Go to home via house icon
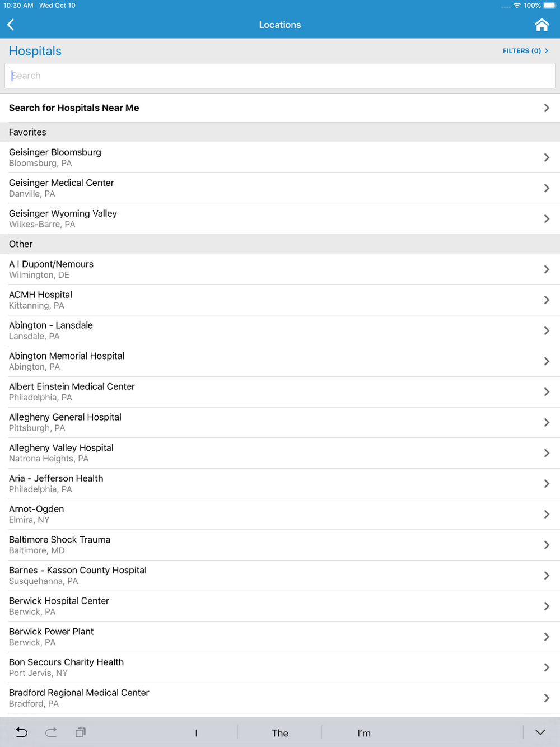Image resolution: width=560 pixels, height=747 pixels. (542, 25)
